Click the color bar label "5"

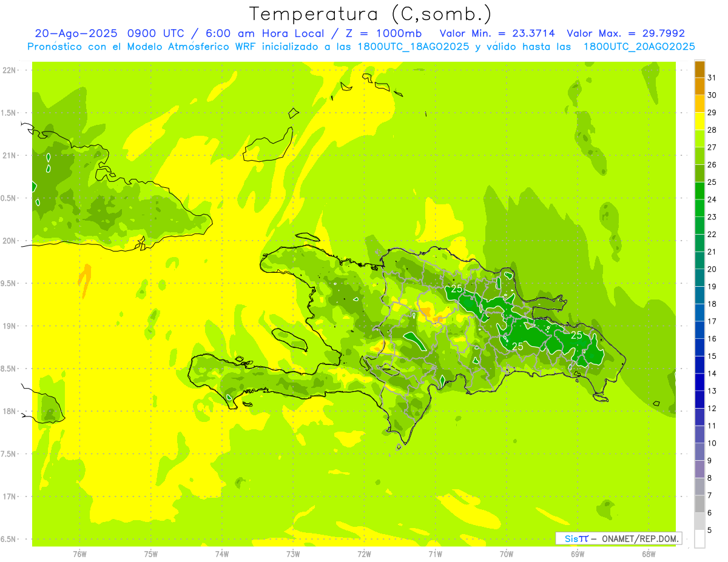click(710, 530)
